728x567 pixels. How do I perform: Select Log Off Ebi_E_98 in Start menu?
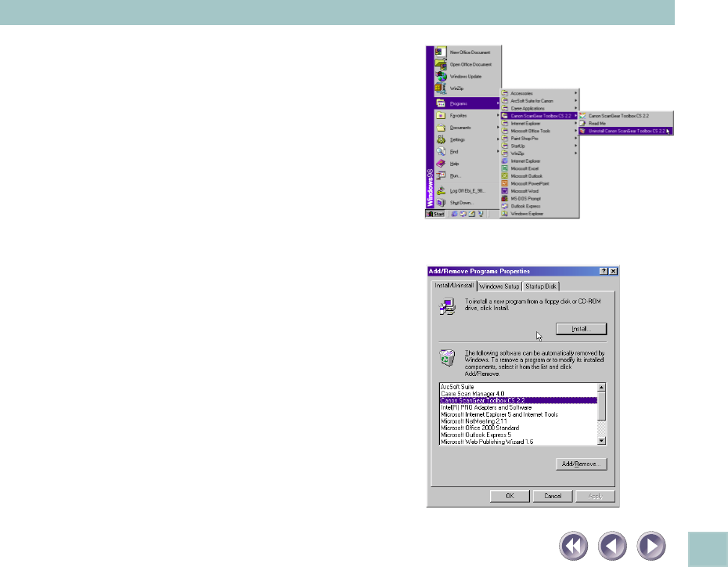coord(467,191)
